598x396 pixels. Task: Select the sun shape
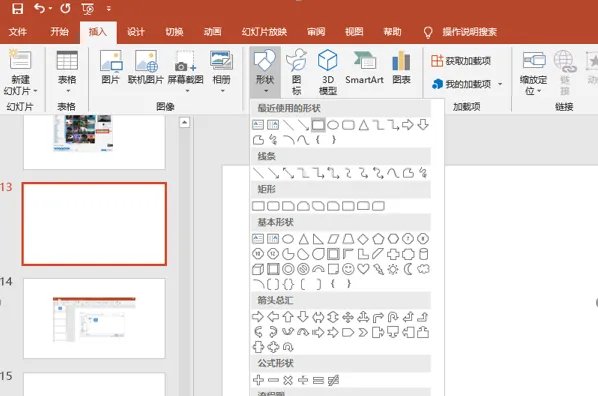pos(393,269)
